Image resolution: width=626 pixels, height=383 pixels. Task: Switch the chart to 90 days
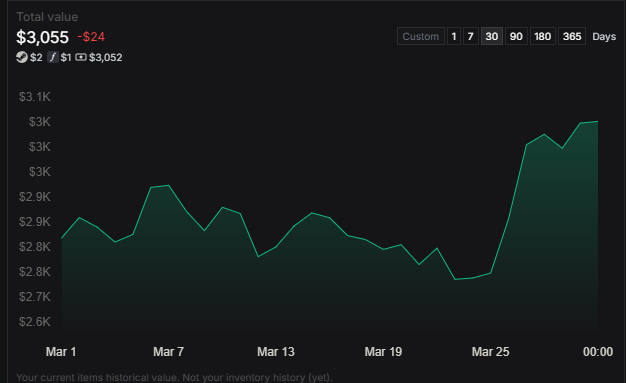coord(516,36)
